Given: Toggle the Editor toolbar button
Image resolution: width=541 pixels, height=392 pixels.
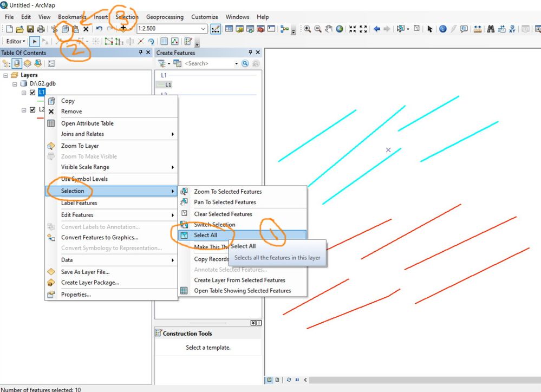Looking at the screenshot, I should pos(216,29).
